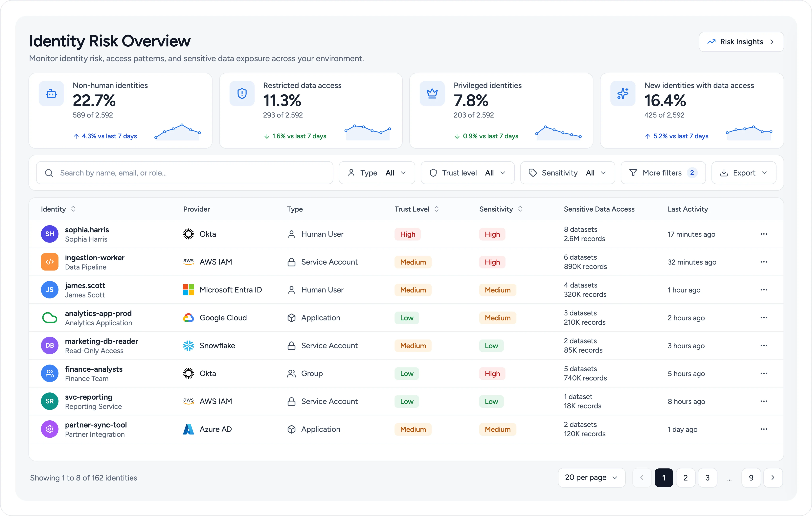Click the Provider column header
This screenshot has height=516, width=812.
point(196,209)
